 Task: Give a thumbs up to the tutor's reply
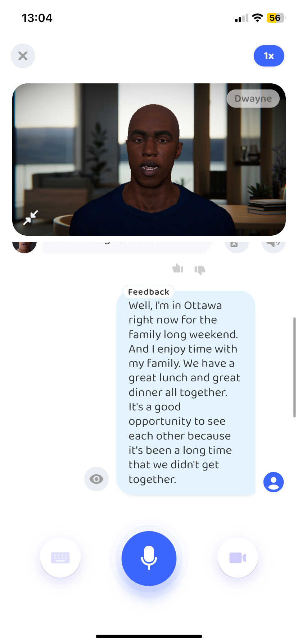pos(178,268)
